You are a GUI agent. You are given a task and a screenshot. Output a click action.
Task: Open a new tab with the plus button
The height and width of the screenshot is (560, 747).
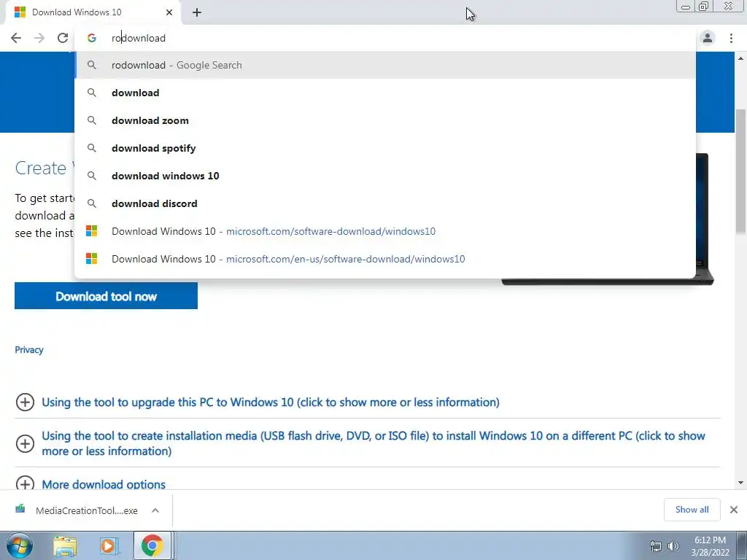[197, 12]
